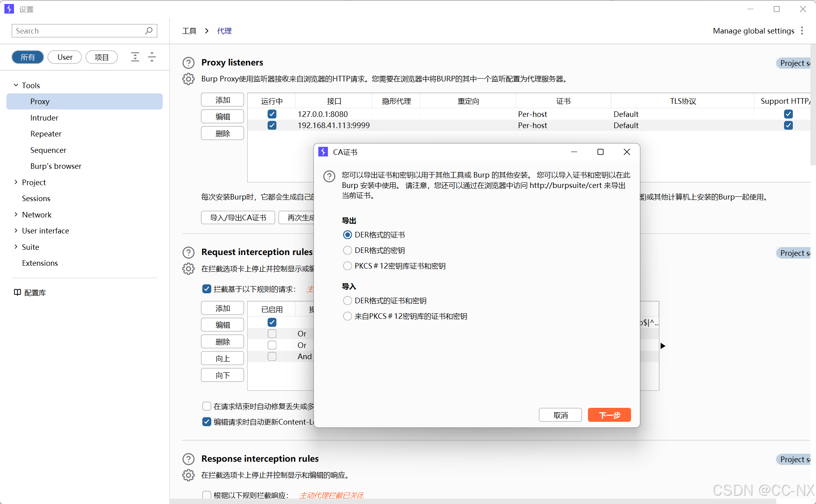Select DER格式的密钥 export option

(x=347, y=250)
